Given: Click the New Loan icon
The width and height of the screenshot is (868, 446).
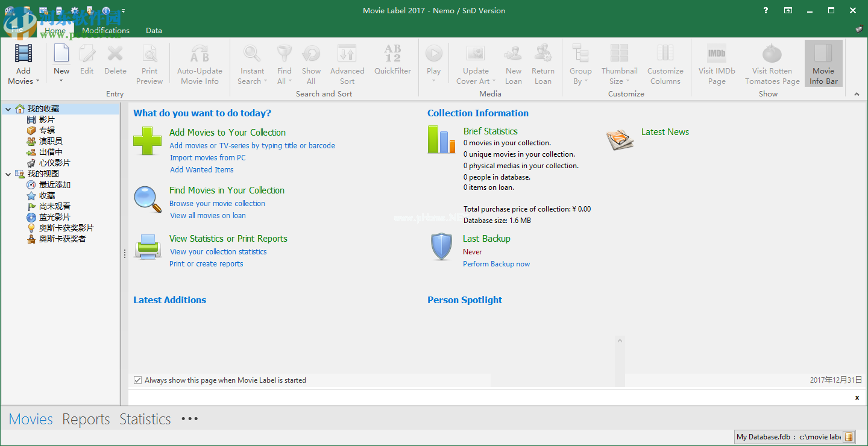Looking at the screenshot, I should (x=514, y=54).
